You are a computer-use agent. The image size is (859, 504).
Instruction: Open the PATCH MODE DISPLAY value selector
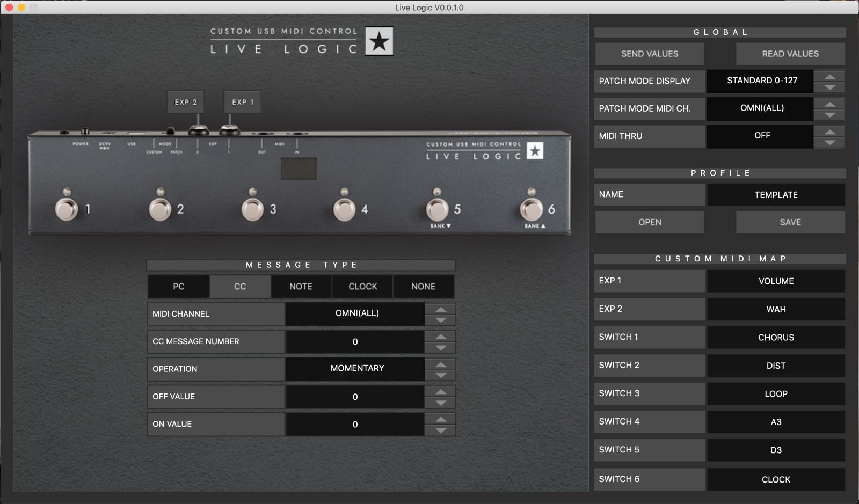pyautogui.click(x=761, y=81)
